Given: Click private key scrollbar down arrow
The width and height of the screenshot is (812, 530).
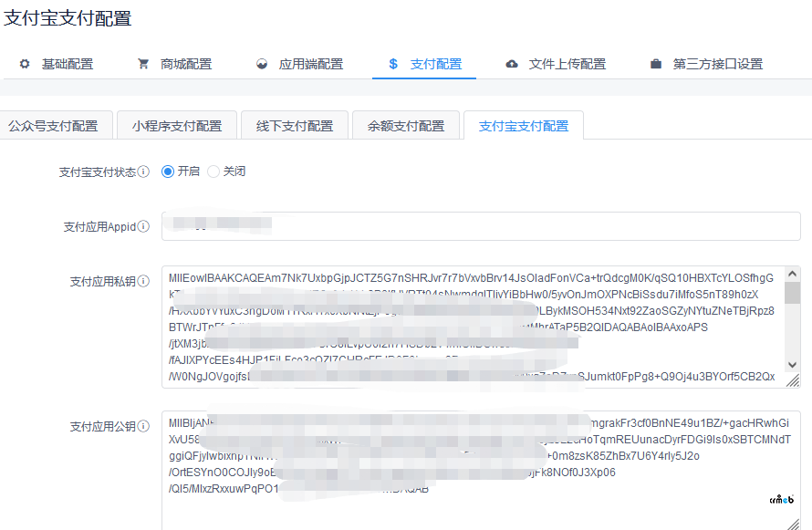Looking at the screenshot, I should click(x=792, y=364).
